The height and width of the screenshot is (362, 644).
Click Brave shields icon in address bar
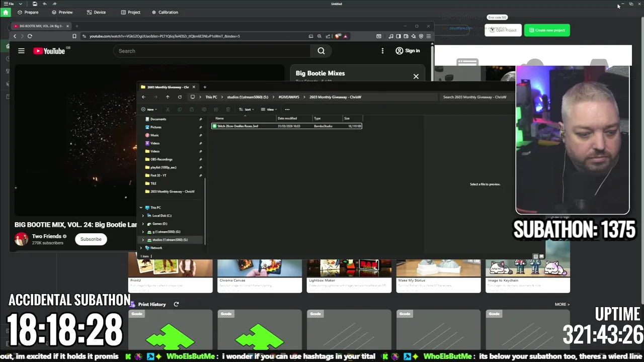[x=338, y=36]
